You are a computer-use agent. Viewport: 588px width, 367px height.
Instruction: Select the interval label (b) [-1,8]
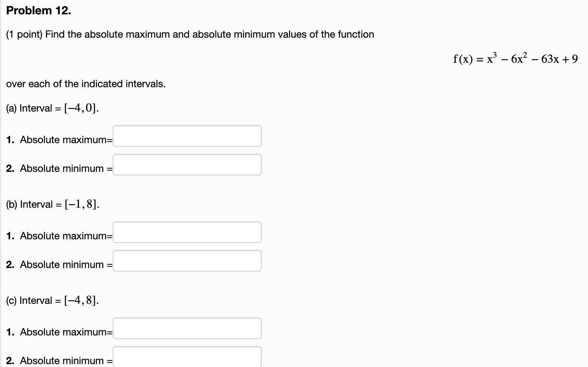[x=52, y=204]
